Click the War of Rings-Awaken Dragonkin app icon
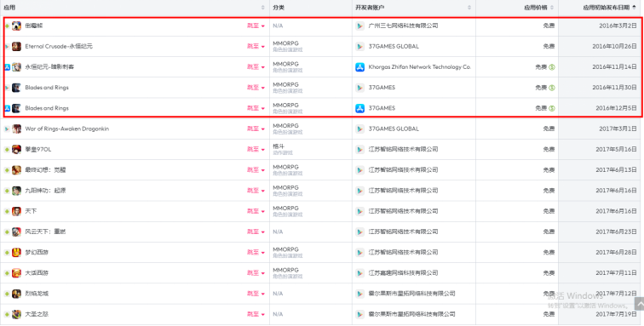 pyautogui.click(x=16, y=129)
